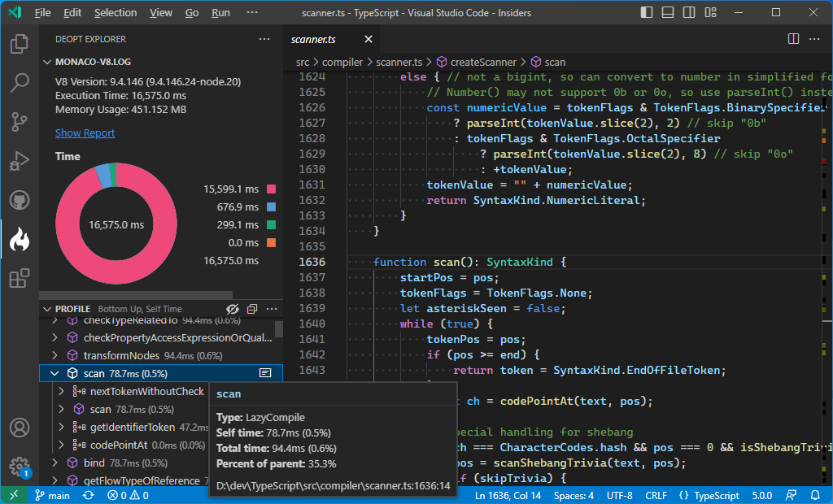833x504 pixels.
Task: Collapse the MONACO-V8.LOG section
Action: 47,62
